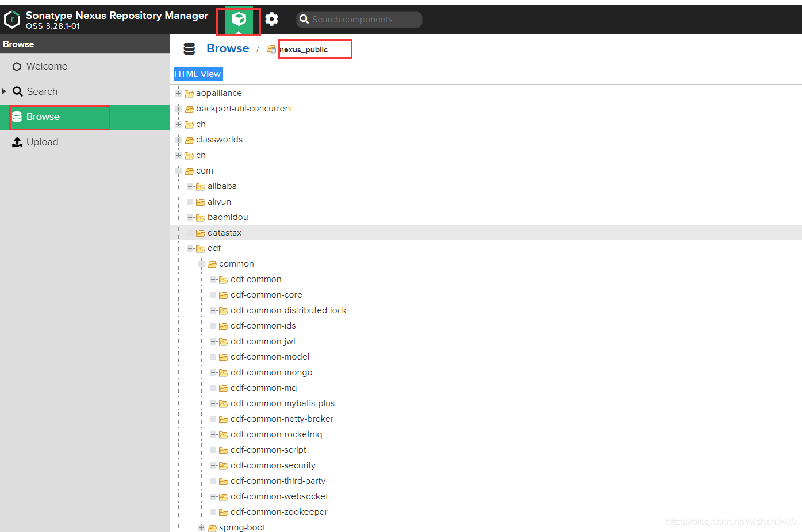Screen dimensions: 802x532
Task: Click the aopalliance folder icon
Action: pyautogui.click(x=189, y=94)
